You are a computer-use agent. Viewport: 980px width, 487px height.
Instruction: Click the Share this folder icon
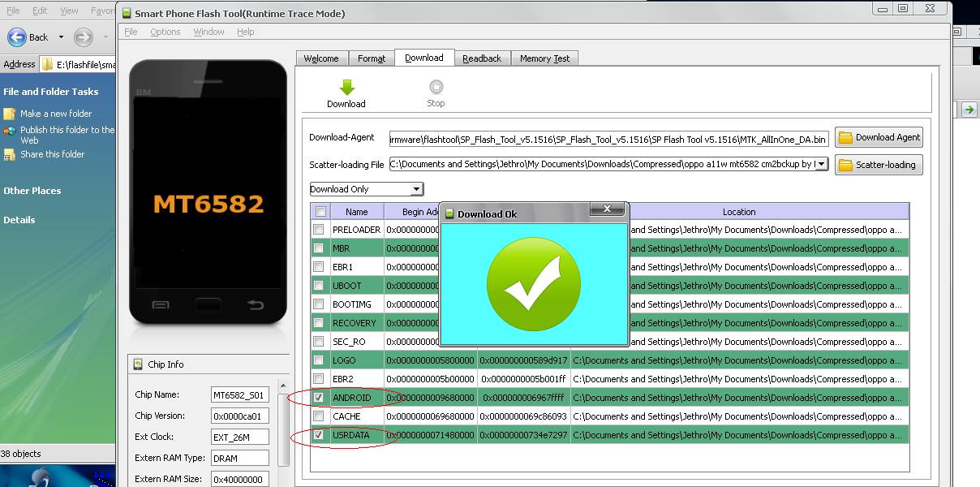pos(10,154)
